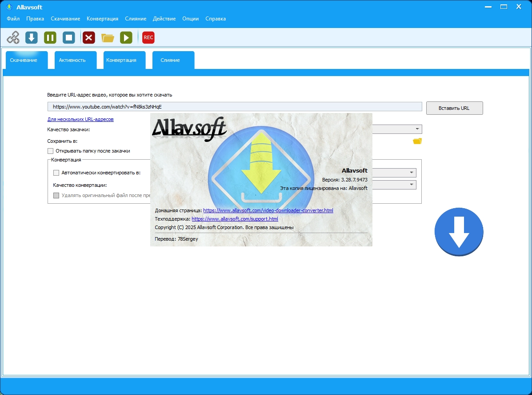Viewport: 532px width, 395px height.
Task: Delete task with red X toolbar icon
Action: click(89, 37)
